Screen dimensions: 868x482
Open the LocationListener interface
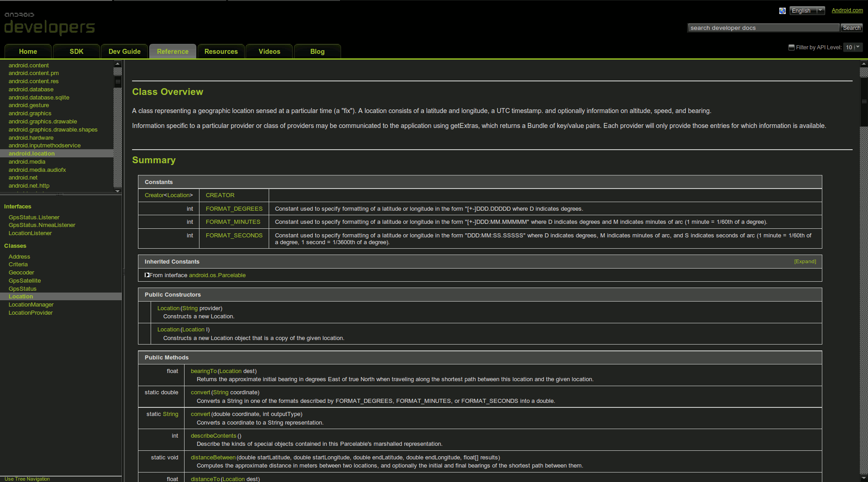(30, 233)
